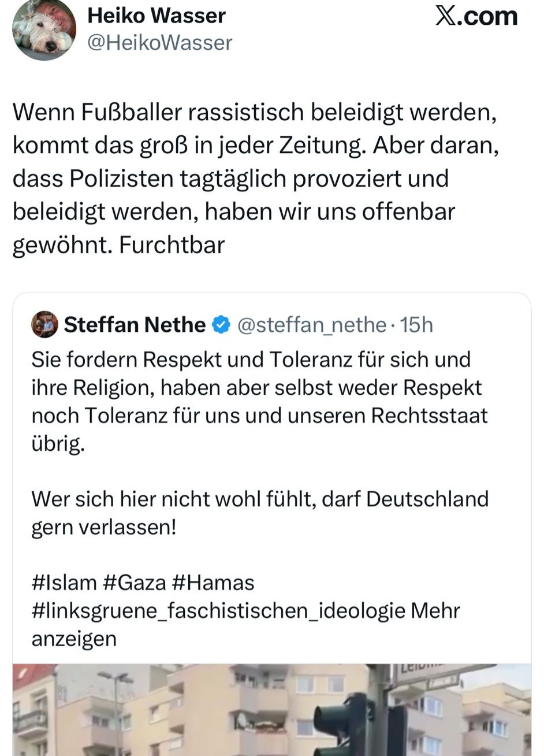Open the #Islam hashtag
Image resolution: width=544 pixels, height=756 pixels.
[x=64, y=582]
